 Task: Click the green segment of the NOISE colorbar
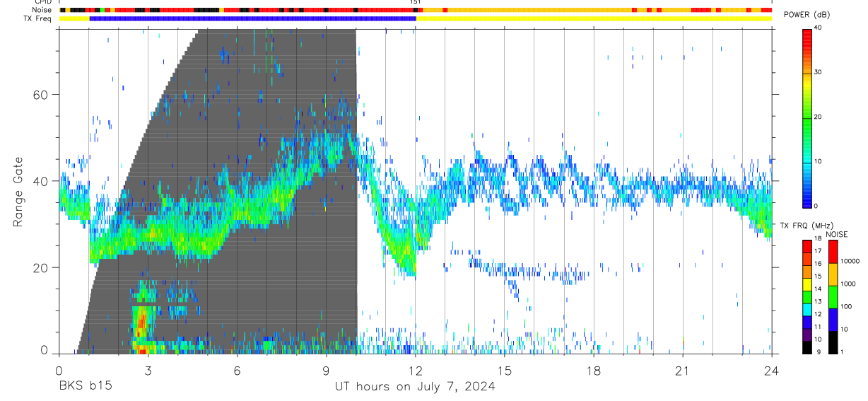(832, 296)
